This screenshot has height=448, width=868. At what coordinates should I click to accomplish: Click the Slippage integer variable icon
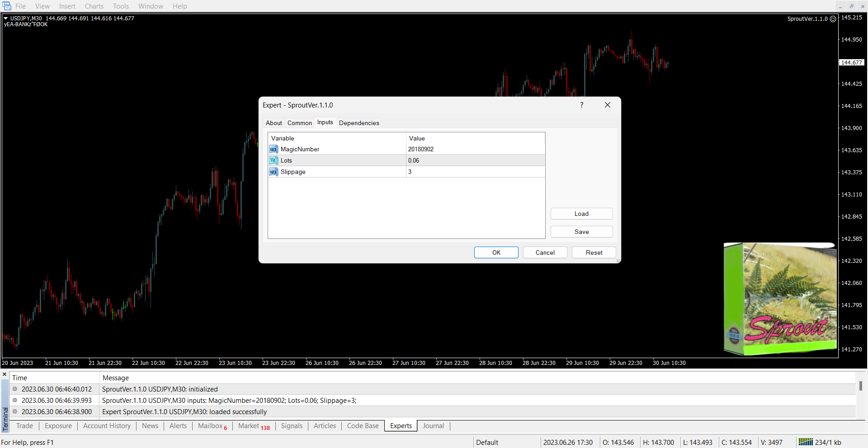coord(274,172)
